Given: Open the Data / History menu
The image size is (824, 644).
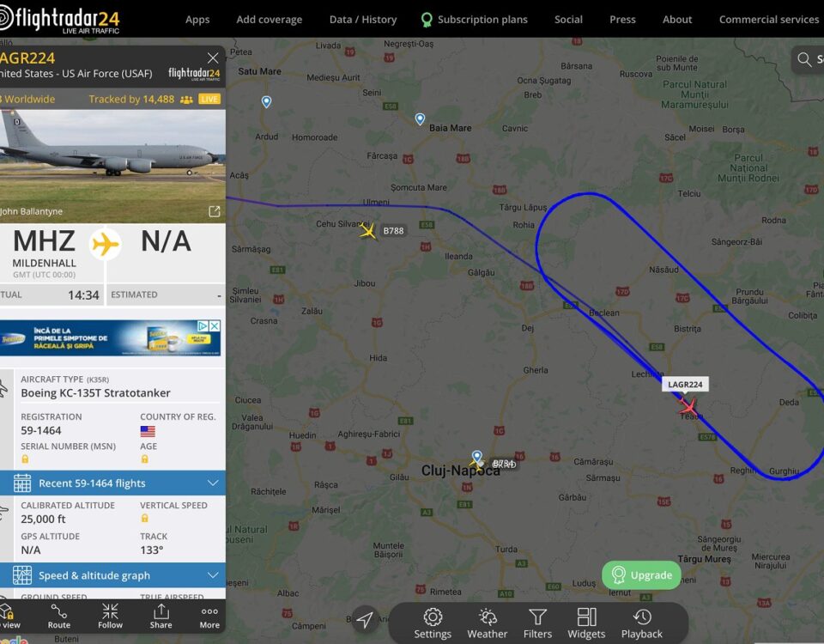Looking at the screenshot, I should 362,20.
